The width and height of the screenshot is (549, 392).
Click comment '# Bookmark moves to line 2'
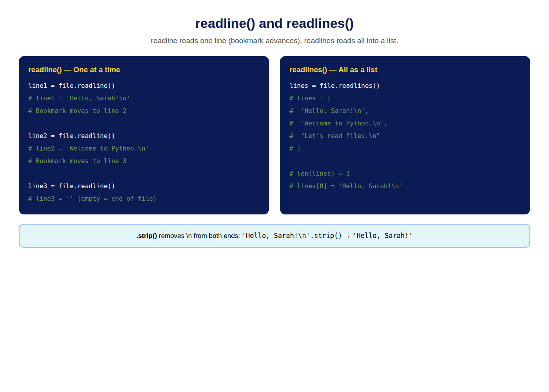coord(77,111)
